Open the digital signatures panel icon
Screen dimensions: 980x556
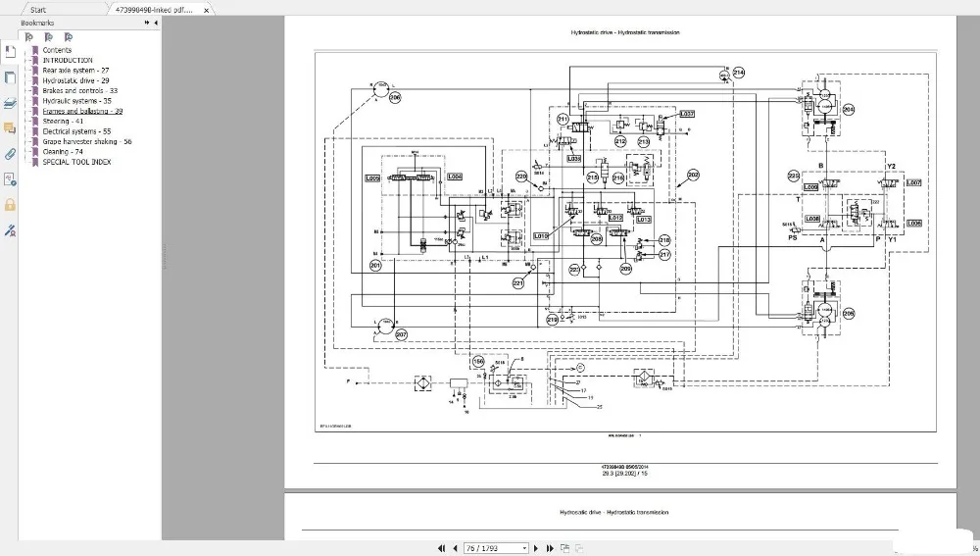[x=10, y=179]
